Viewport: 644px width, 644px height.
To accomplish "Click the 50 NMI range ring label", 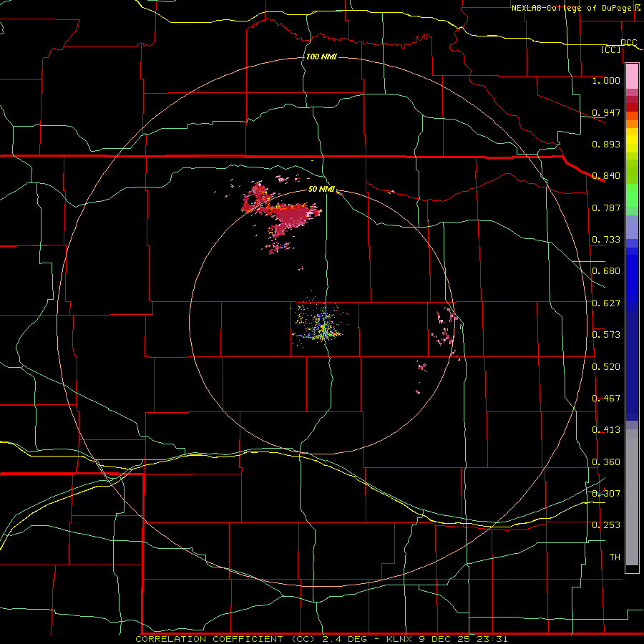I will pyautogui.click(x=321, y=189).
